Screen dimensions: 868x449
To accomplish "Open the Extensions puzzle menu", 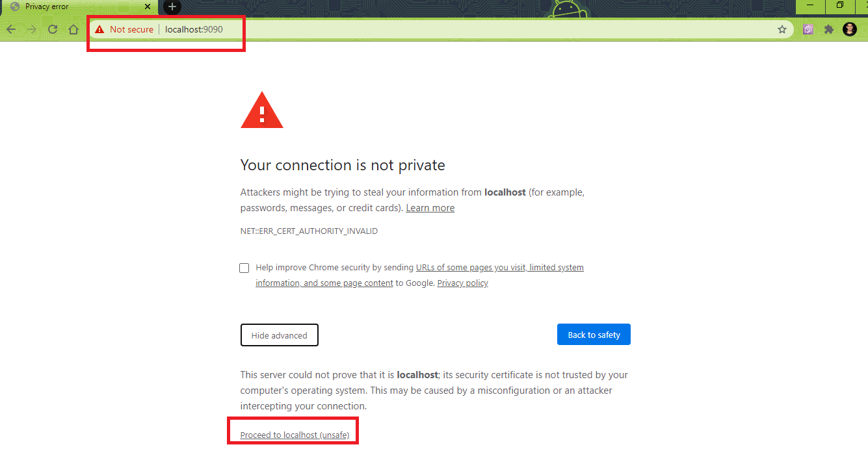I will coord(828,29).
